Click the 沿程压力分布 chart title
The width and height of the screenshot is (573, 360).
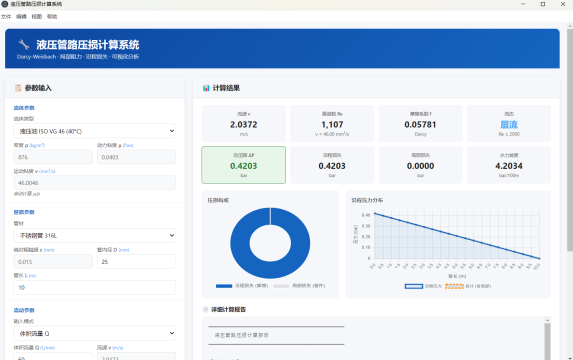pos(367,200)
